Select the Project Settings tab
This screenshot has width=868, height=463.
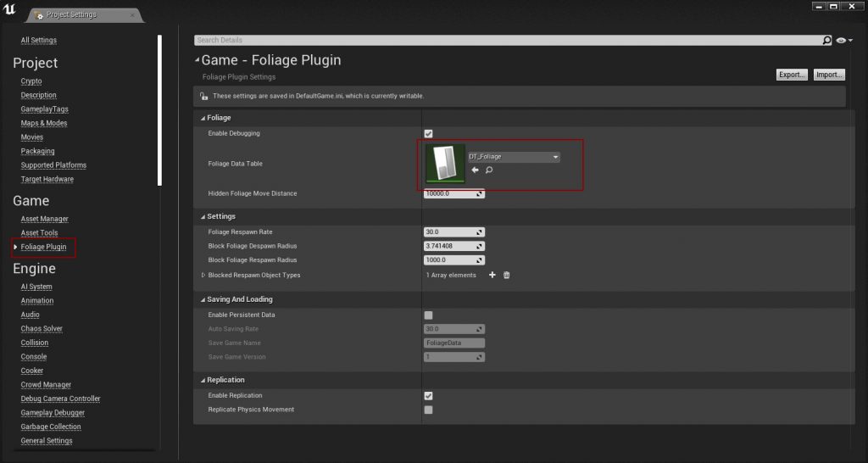click(84, 15)
